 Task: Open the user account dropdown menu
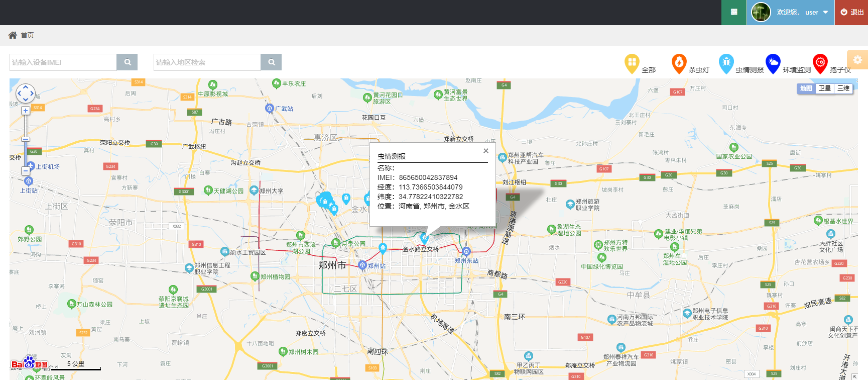coord(790,12)
